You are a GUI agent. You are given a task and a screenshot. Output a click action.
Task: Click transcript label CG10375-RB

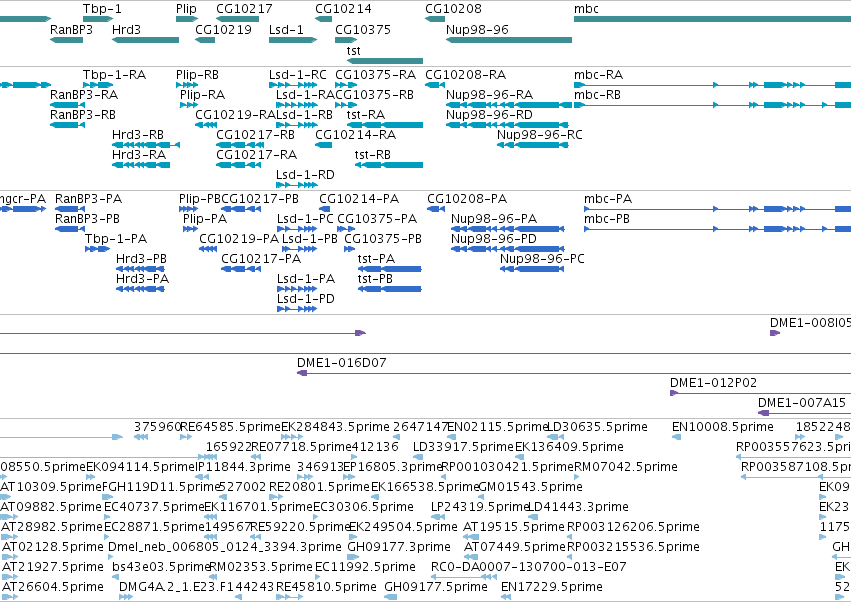coord(374,94)
